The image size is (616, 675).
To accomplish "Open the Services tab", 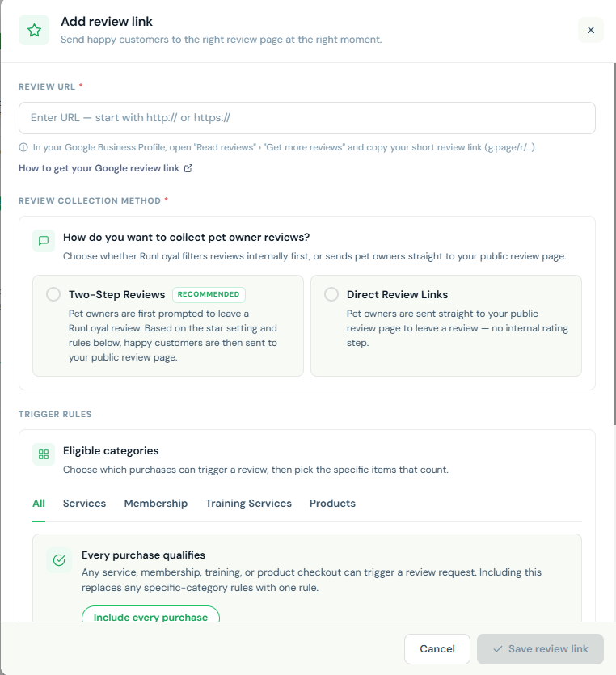I will pos(84,504).
